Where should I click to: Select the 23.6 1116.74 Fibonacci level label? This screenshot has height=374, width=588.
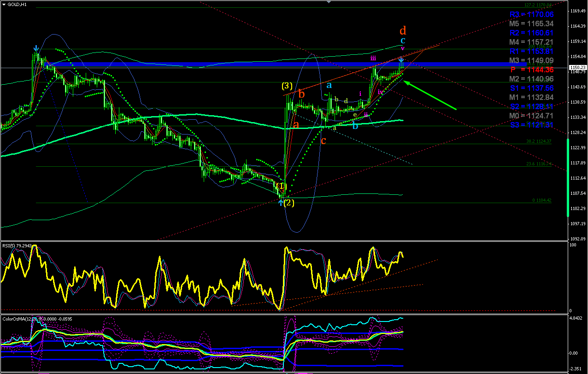tap(540, 164)
